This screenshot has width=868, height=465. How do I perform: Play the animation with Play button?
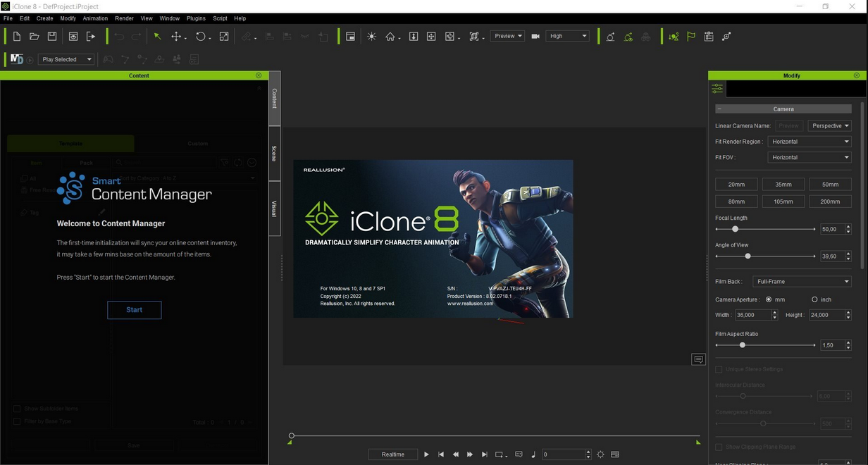pyautogui.click(x=426, y=454)
